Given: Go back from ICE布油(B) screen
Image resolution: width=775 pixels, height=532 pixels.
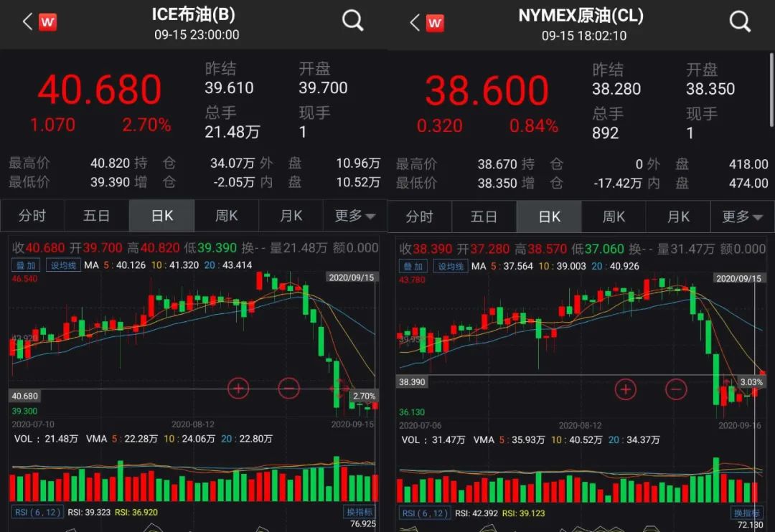Looking at the screenshot, I should point(27,22).
